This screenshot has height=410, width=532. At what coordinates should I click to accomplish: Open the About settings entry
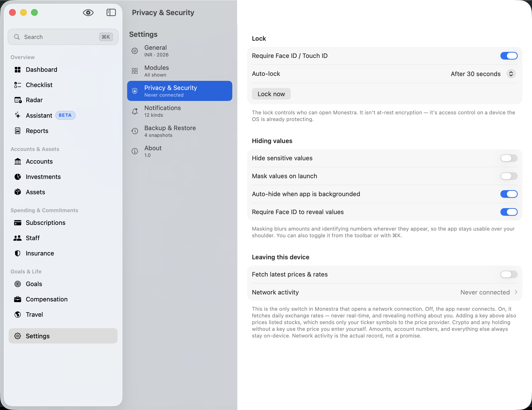(179, 151)
